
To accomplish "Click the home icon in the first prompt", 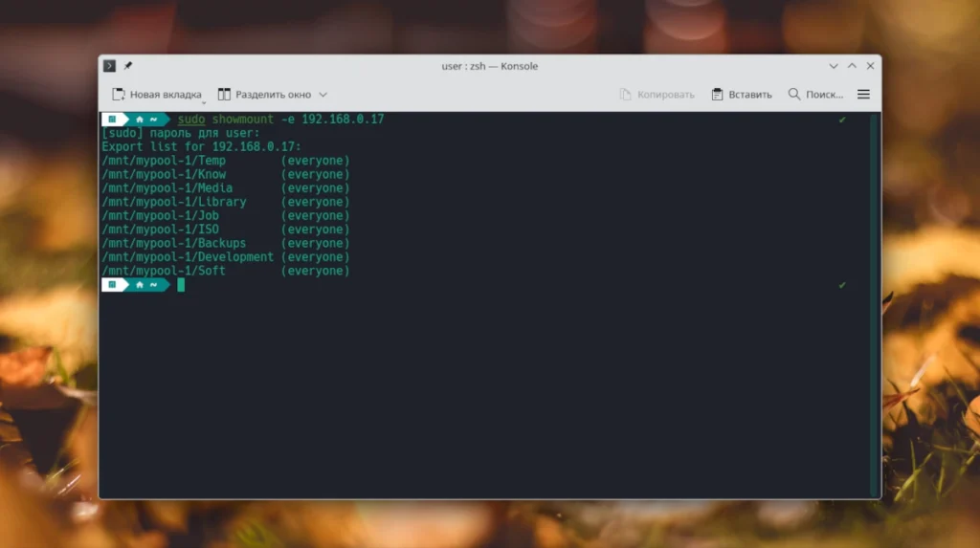I will 140,120.
